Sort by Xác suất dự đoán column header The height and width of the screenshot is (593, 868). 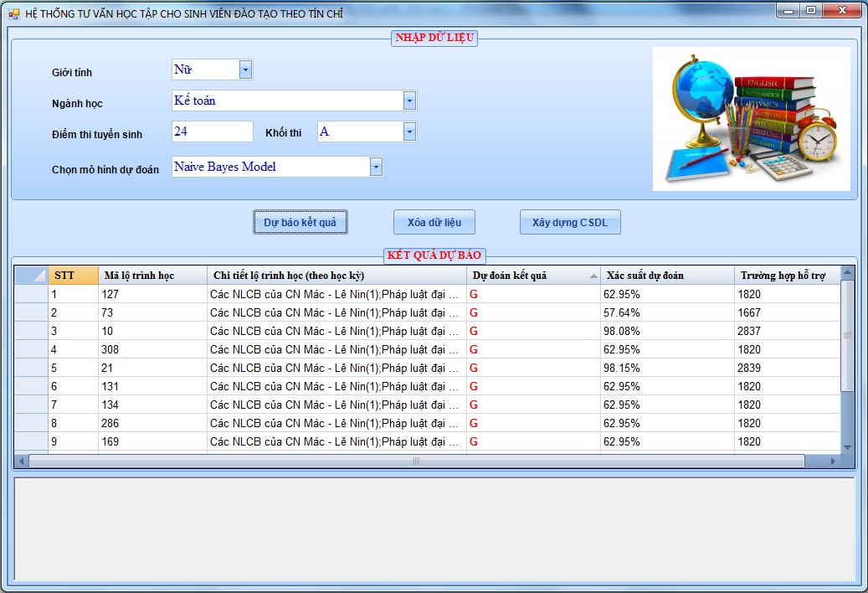tap(666, 276)
